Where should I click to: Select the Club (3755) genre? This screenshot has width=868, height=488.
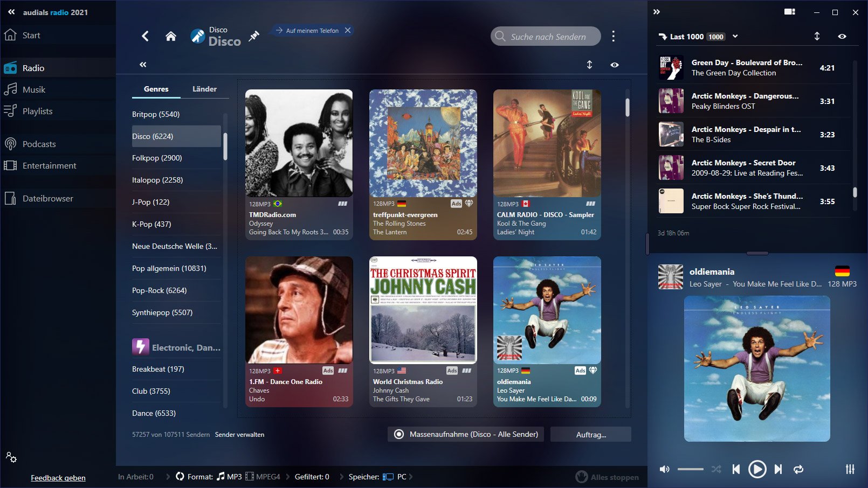coord(176,391)
